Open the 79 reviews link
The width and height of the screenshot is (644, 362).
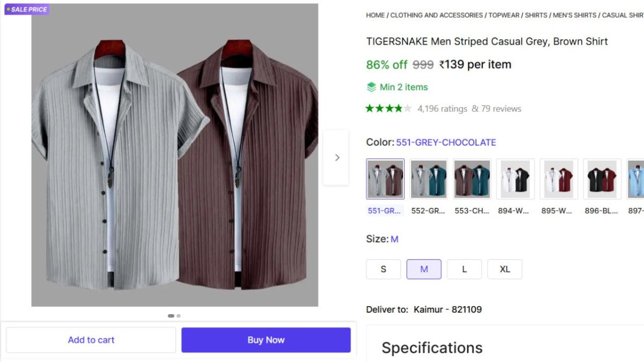point(500,108)
